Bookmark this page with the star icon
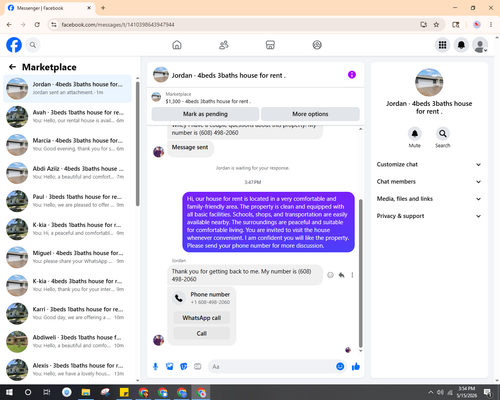Screen dimensions: 500x400 436,24
